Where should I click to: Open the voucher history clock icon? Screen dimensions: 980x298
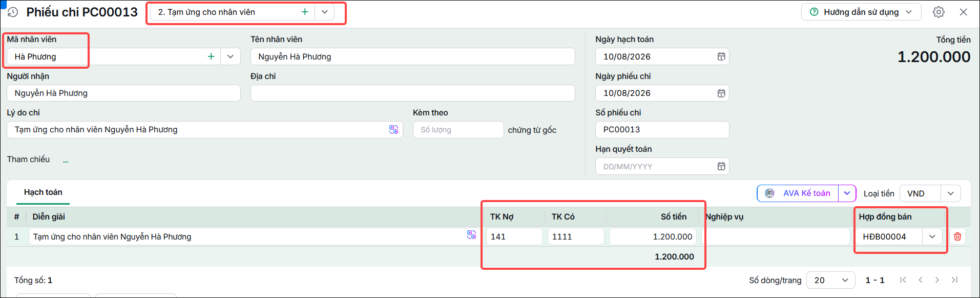click(13, 12)
